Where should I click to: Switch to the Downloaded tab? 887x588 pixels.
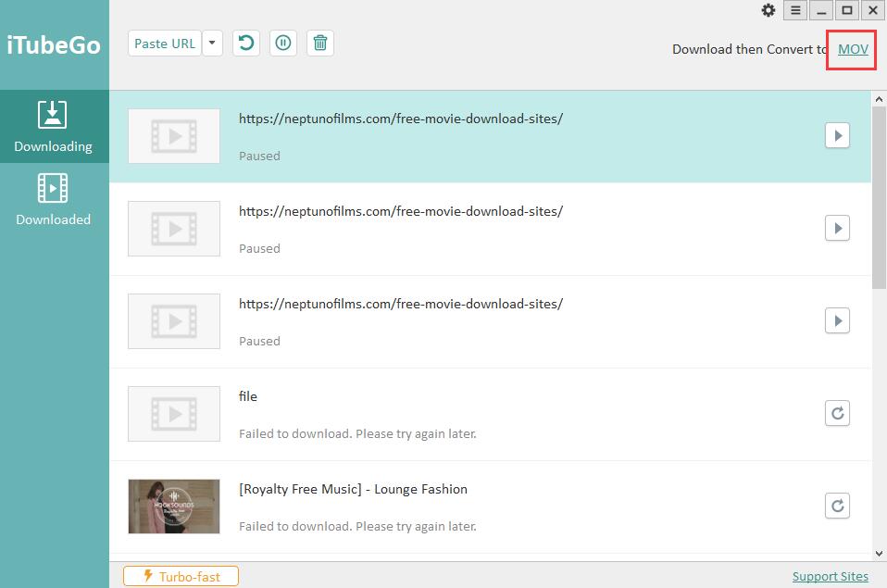(x=55, y=199)
